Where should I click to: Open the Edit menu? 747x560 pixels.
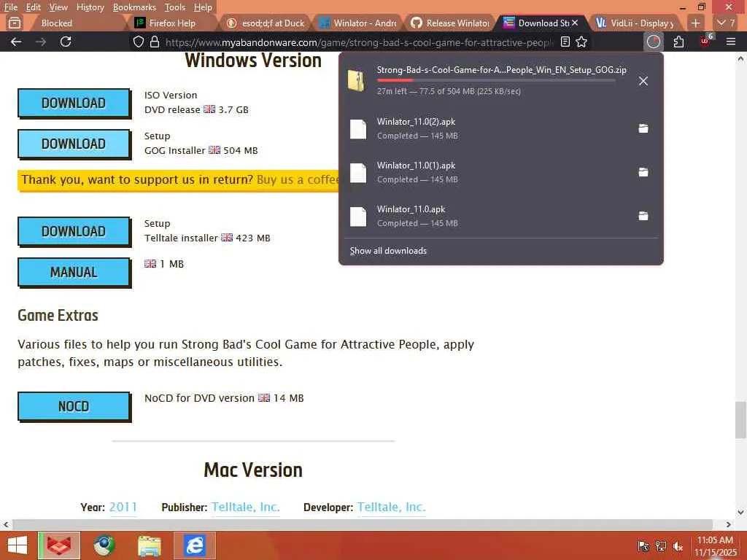(33, 7)
